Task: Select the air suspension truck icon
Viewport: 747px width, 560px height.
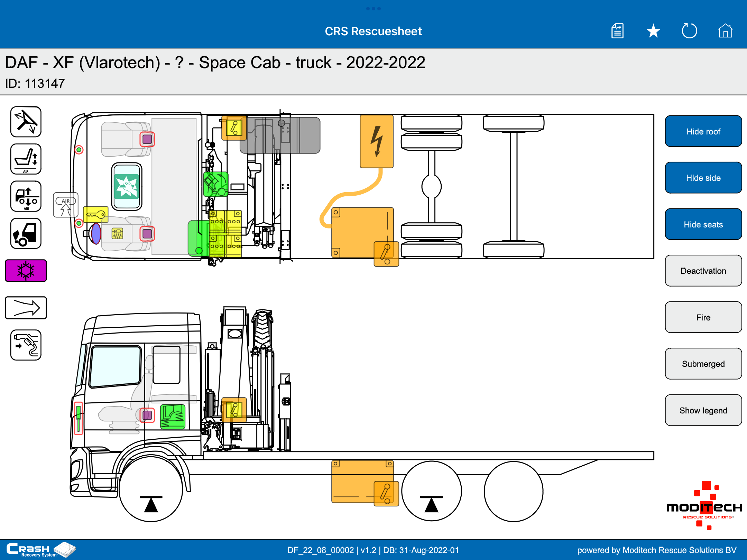Action: tap(26, 196)
